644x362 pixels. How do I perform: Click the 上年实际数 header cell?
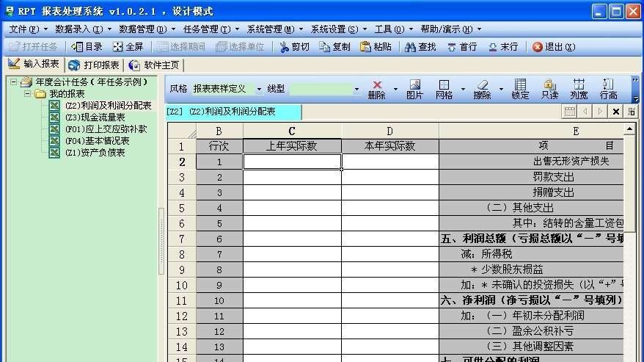[x=292, y=146]
